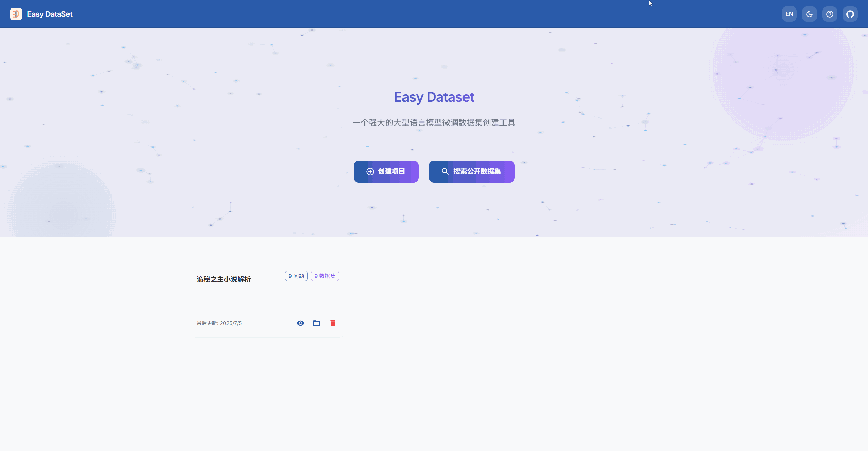This screenshot has height=451, width=868.
Task: Click the magnifier icon in the search button
Action: click(x=445, y=171)
